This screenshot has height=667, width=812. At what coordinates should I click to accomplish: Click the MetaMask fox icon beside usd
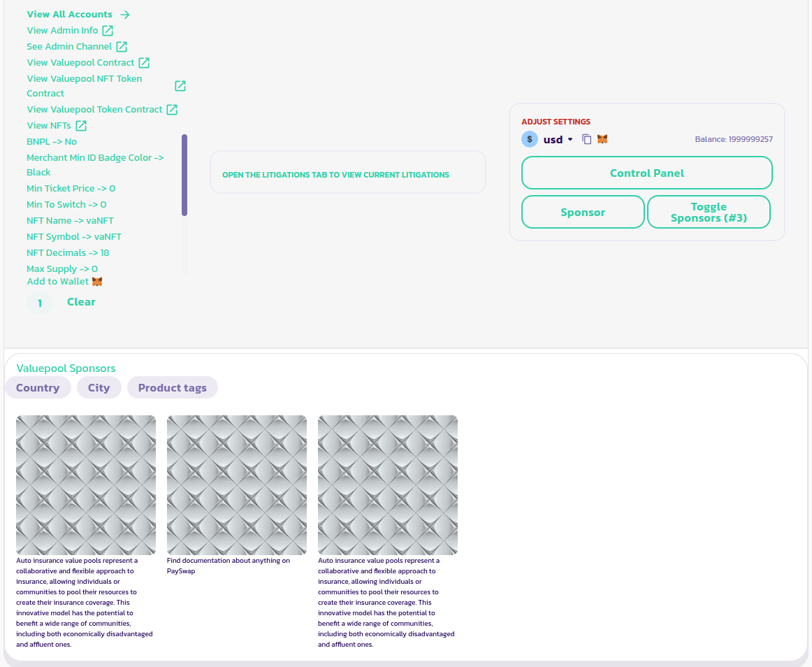[602, 140]
